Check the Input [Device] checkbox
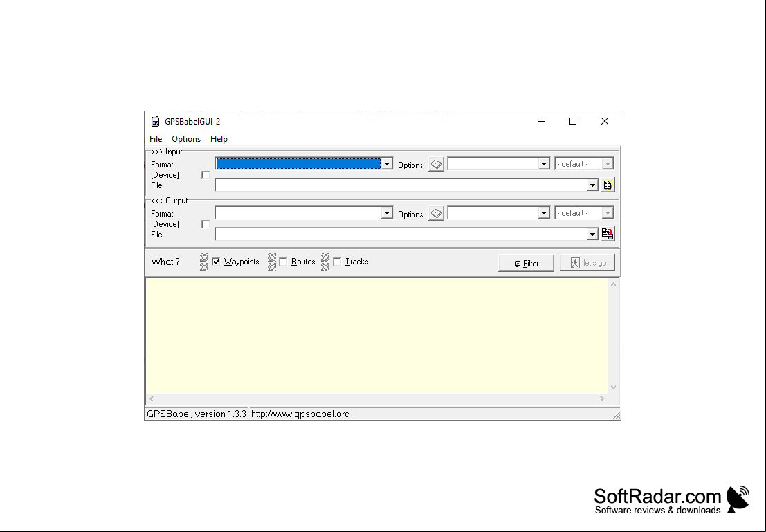The width and height of the screenshot is (766, 532). [206, 175]
